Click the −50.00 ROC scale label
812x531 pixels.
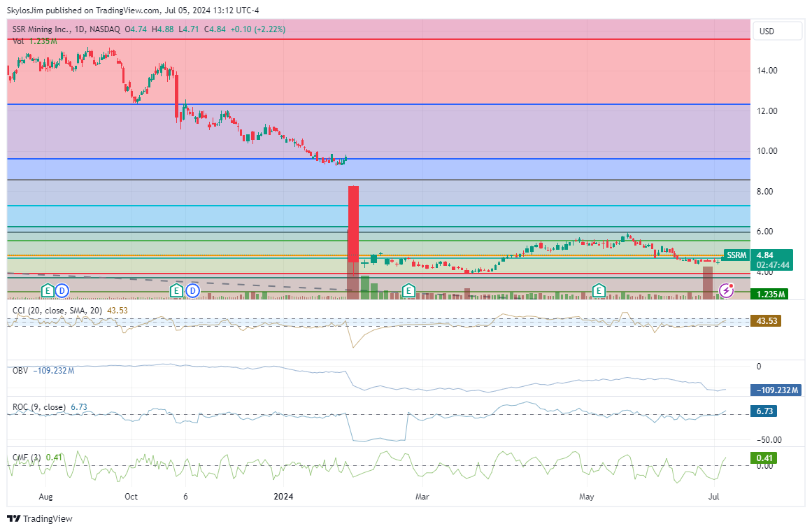click(x=769, y=440)
